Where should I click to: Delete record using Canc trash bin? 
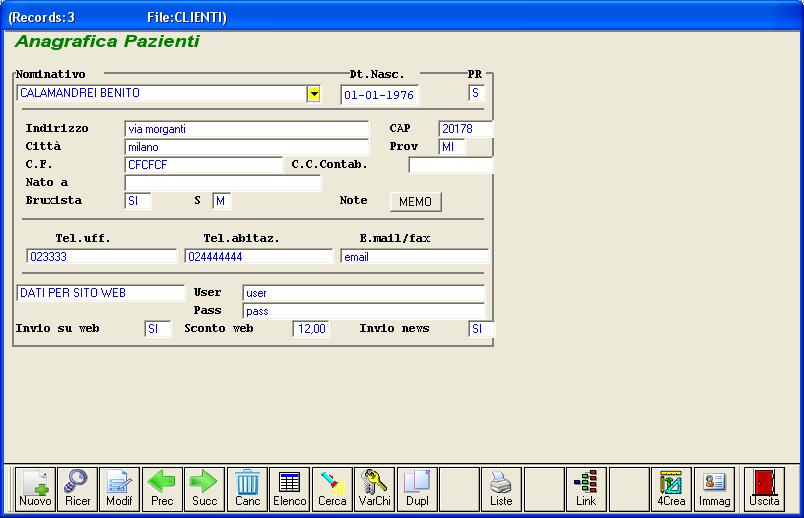tap(247, 489)
